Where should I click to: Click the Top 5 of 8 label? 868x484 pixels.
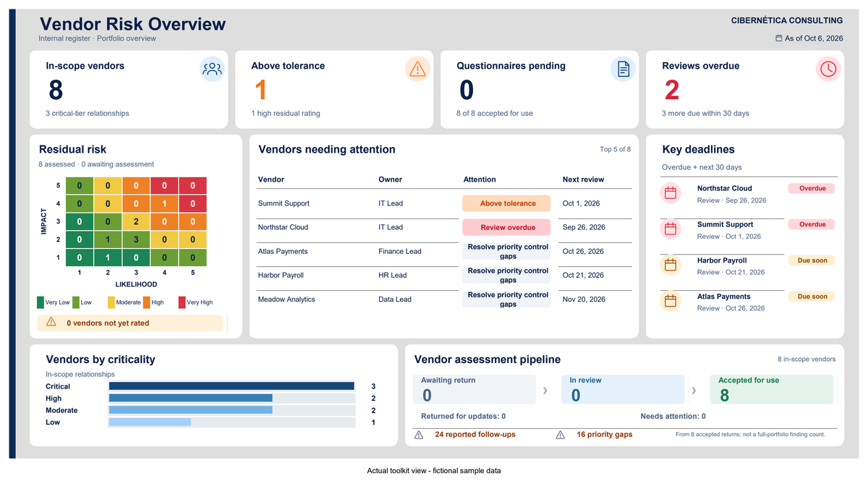pos(615,150)
